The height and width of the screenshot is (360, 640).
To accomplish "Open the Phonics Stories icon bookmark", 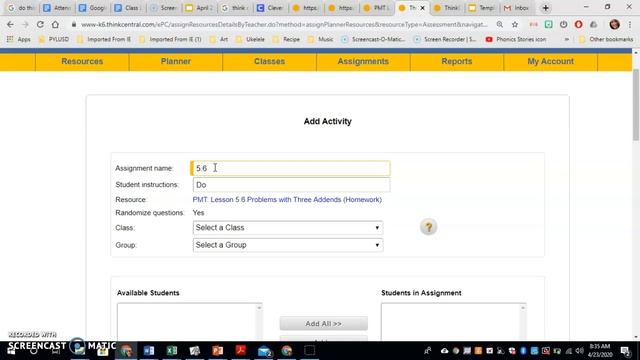I will 516,39.
